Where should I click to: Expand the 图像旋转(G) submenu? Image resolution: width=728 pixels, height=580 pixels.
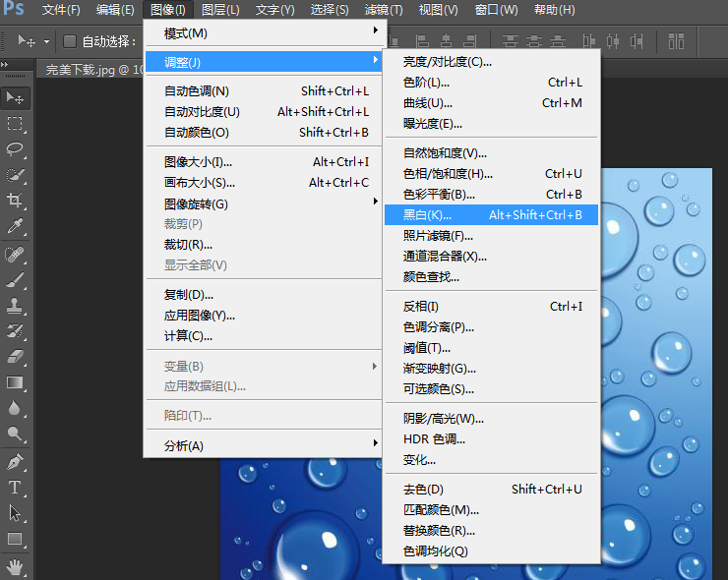(264, 203)
